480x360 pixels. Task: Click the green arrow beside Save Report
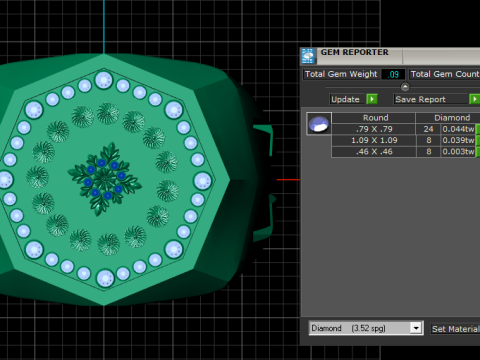[x=474, y=99]
